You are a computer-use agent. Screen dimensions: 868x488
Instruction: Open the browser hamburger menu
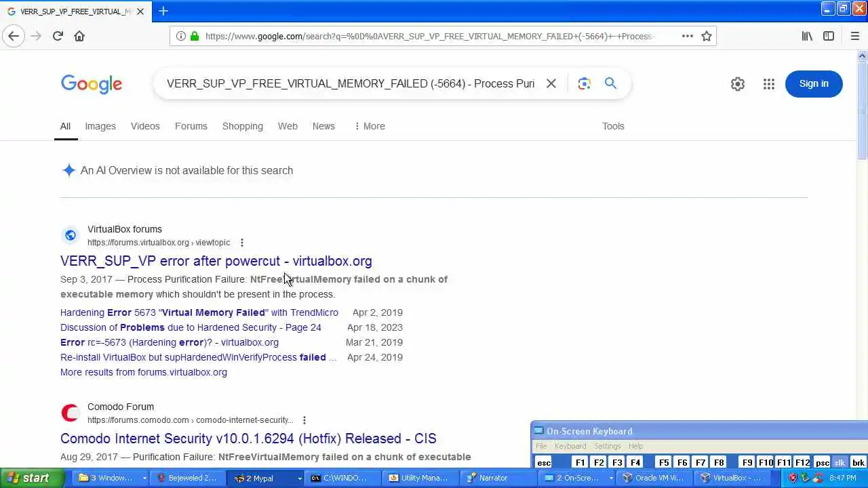coord(854,36)
